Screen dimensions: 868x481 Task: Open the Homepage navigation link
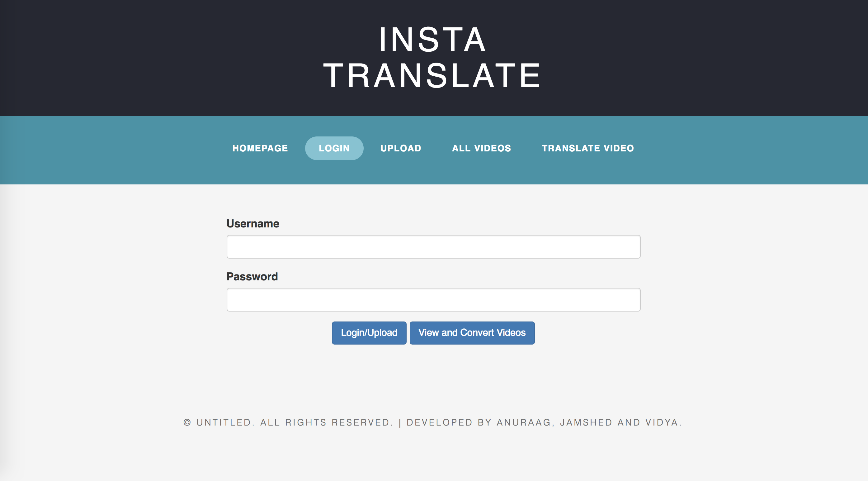click(260, 148)
